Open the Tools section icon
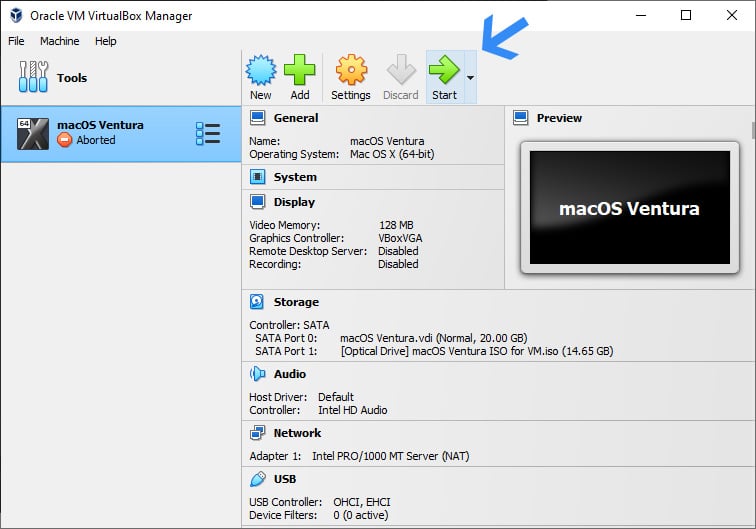756x529 pixels. click(33, 77)
